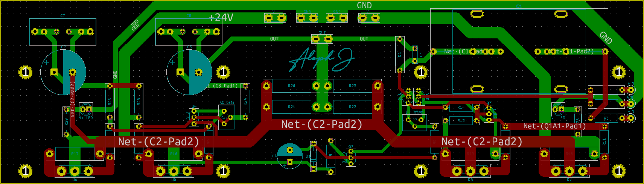Viewport: 644px width, 184px height.
Task: Select the R4 resistor label
Action: (400, 55)
